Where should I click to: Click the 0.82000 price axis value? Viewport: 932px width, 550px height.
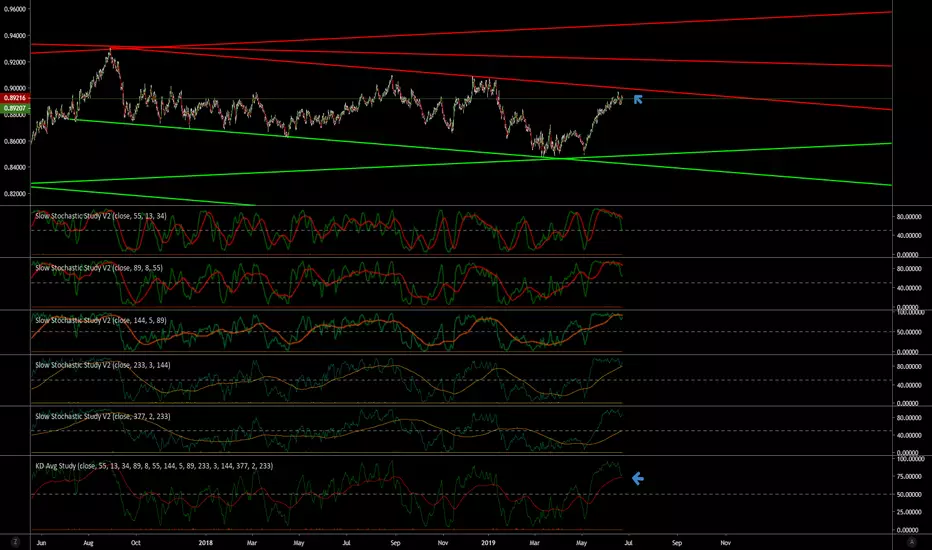[x=15, y=193]
